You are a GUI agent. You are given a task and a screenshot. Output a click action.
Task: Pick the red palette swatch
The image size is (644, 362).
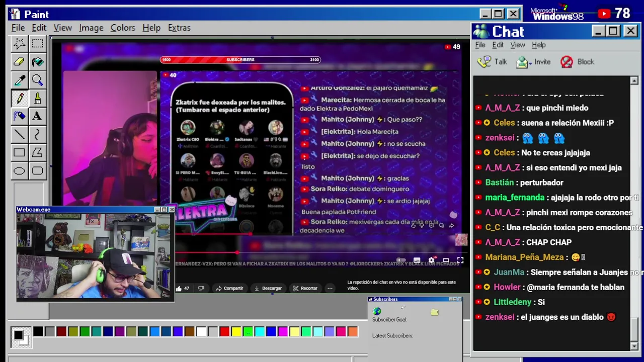pos(224,331)
